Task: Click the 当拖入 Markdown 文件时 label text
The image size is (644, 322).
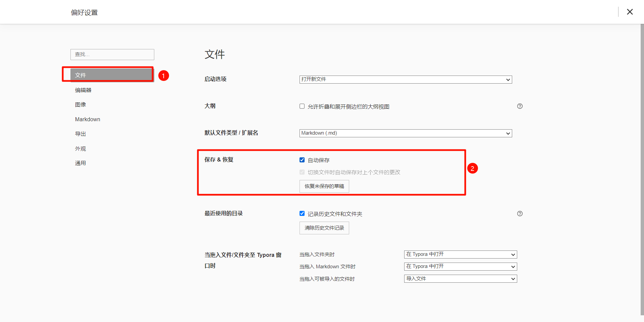Action: pos(327,267)
